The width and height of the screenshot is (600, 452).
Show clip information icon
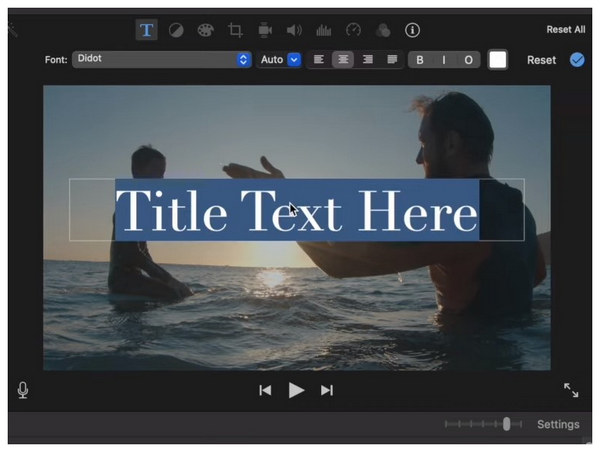point(412,30)
